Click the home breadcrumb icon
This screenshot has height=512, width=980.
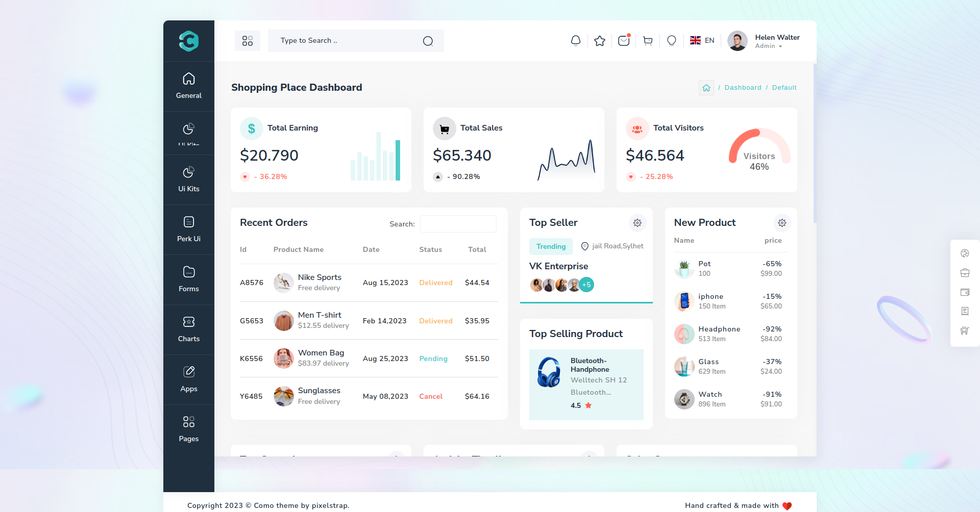pyautogui.click(x=706, y=88)
